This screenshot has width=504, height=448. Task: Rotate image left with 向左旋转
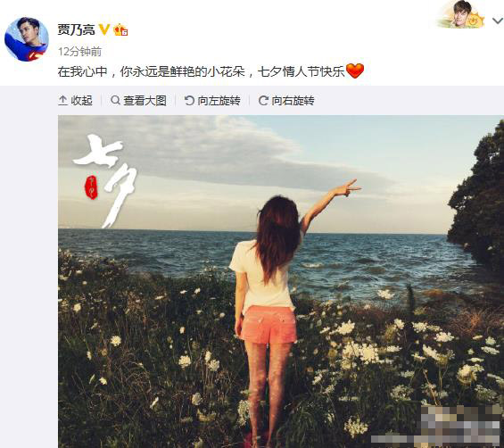click(212, 101)
